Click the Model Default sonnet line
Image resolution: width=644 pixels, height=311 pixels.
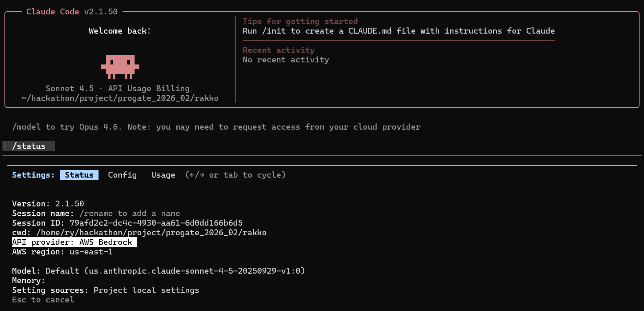click(158, 271)
